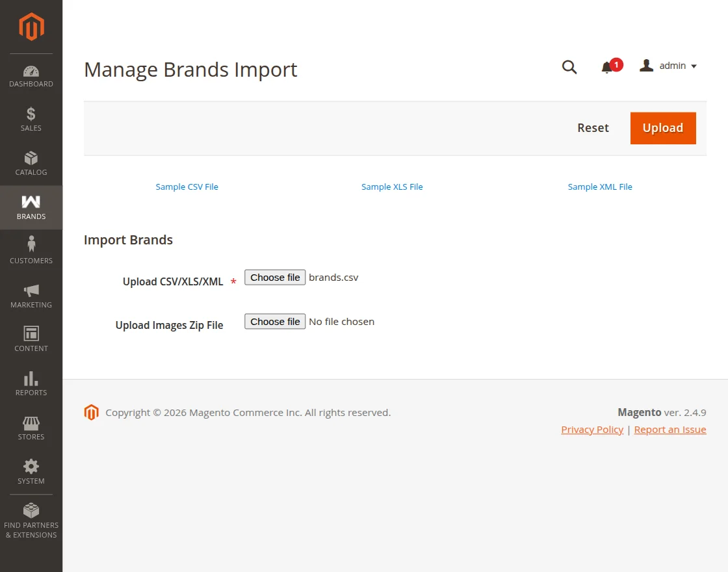Open the Content sidebar menu
This screenshot has height=572, width=728.
point(31,340)
